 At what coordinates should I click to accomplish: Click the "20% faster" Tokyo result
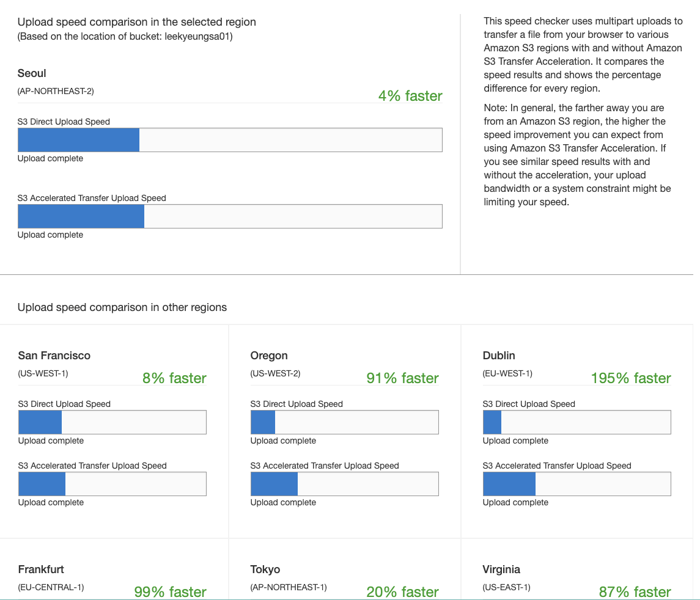point(402,591)
